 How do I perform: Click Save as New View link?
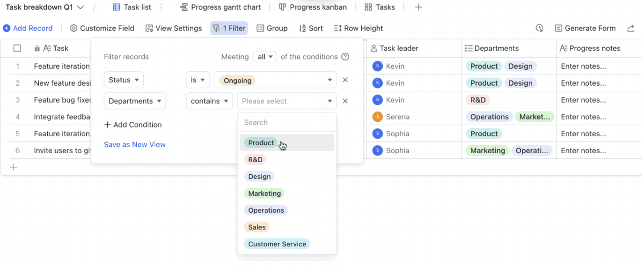click(x=135, y=144)
